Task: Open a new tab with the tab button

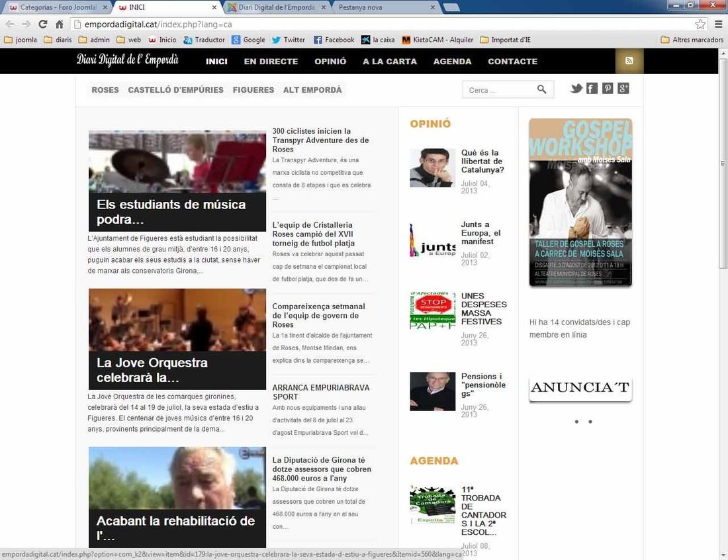Action: coord(451,7)
